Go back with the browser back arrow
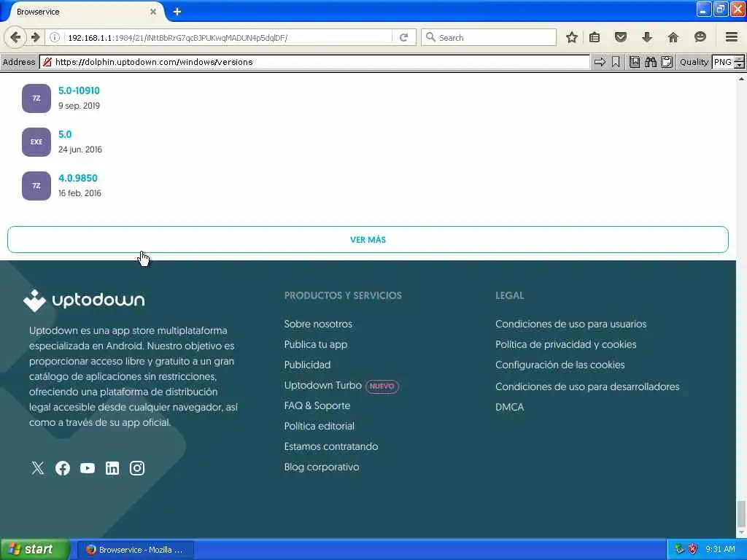Screen dimensions: 747x560 (x=15, y=37)
